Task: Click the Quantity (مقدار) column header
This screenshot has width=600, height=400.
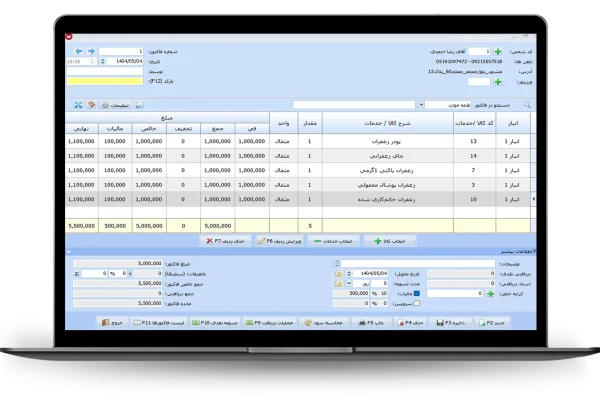Action: [310, 123]
